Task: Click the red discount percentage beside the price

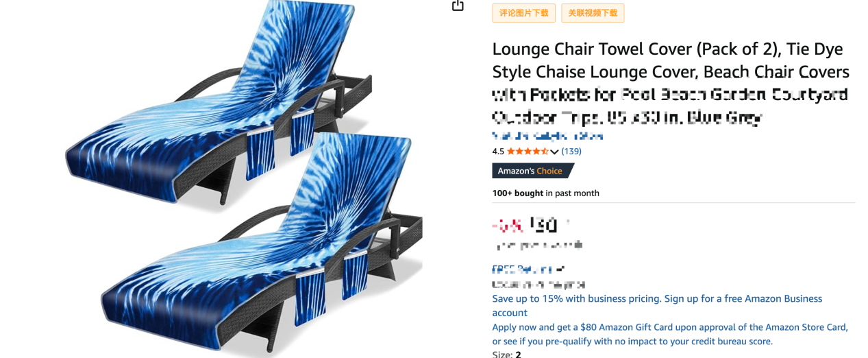Action: [x=508, y=225]
